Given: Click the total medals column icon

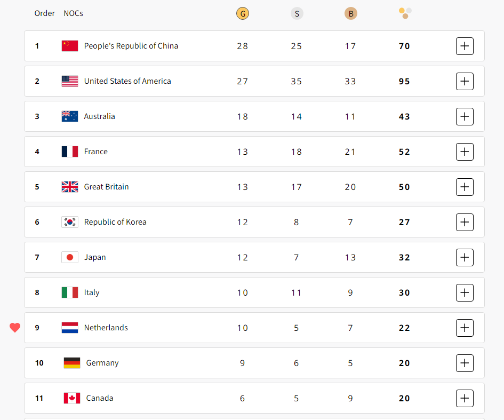Looking at the screenshot, I should [405, 13].
